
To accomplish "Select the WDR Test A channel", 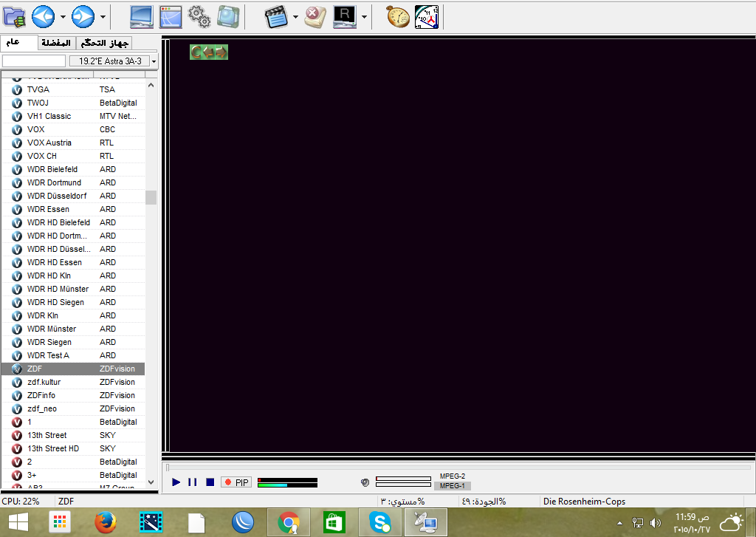I will pos(73,355).
